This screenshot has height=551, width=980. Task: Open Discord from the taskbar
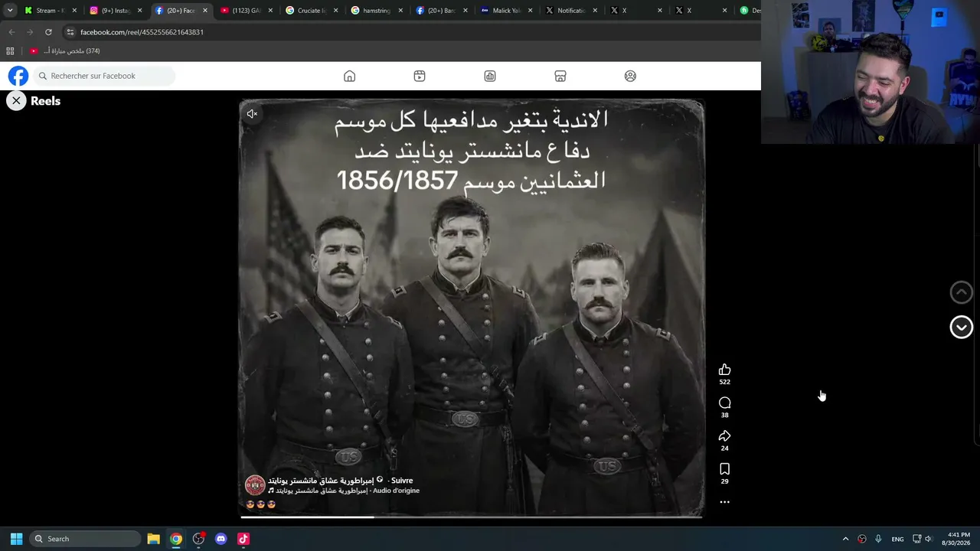pyautogui.click(x=221, y=539)
